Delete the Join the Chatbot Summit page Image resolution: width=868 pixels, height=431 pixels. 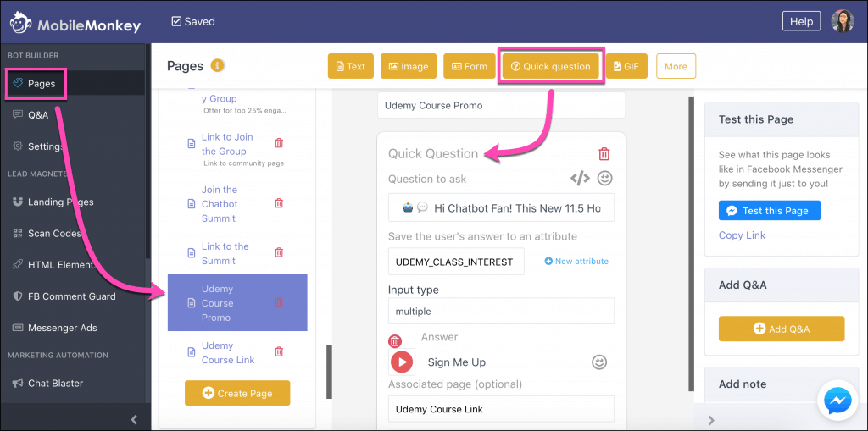click(x=279, y=203)
